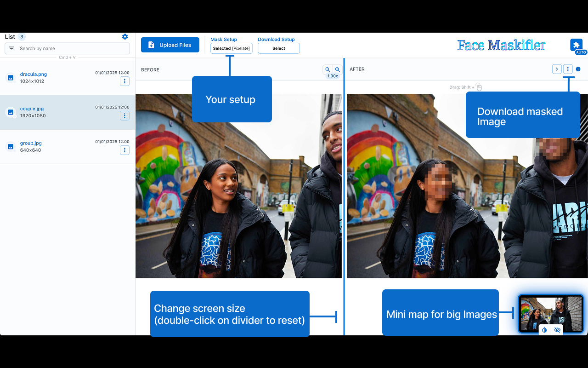Click the Search by name field
Screen dimensions: 588x368
pos(71,48)
